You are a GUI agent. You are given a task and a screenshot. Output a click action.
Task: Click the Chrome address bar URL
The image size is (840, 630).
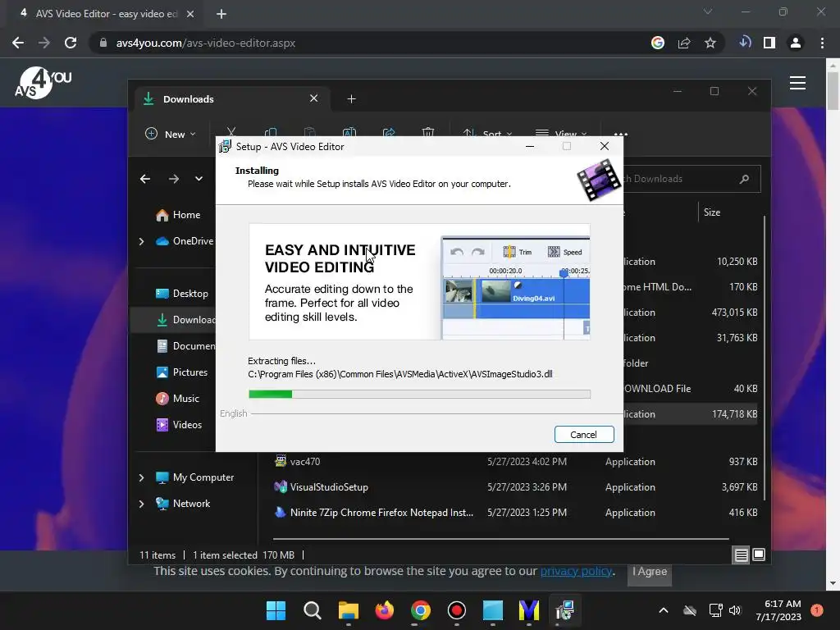pyautogui.click(x=206, y=43)
